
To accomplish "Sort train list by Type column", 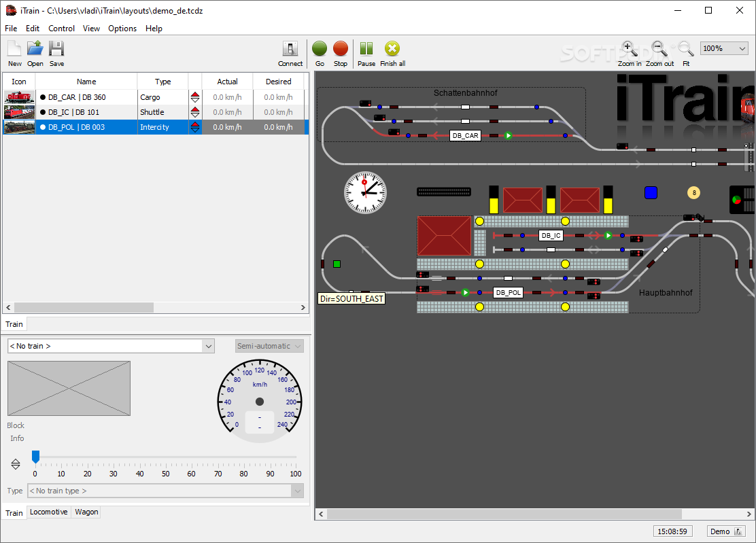I will click(163, 82).
